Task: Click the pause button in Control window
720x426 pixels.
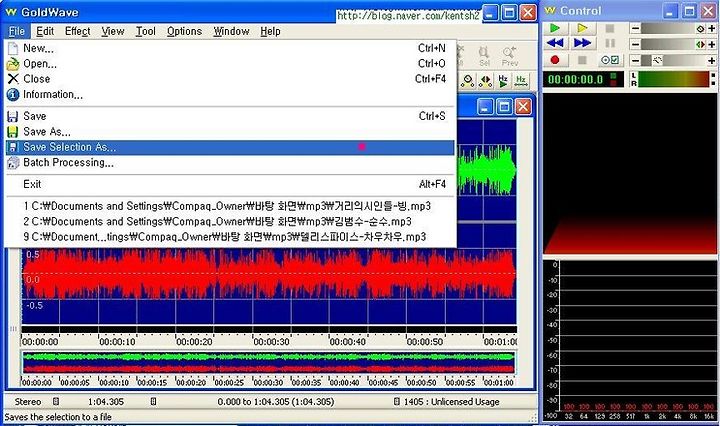Action: [610, 43]
